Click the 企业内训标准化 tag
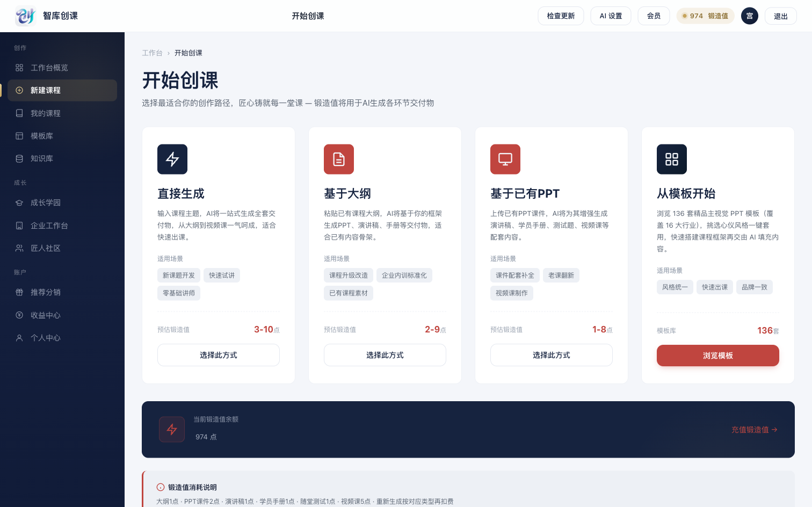Viewport: 812px width, 507px height. [404, 276]
